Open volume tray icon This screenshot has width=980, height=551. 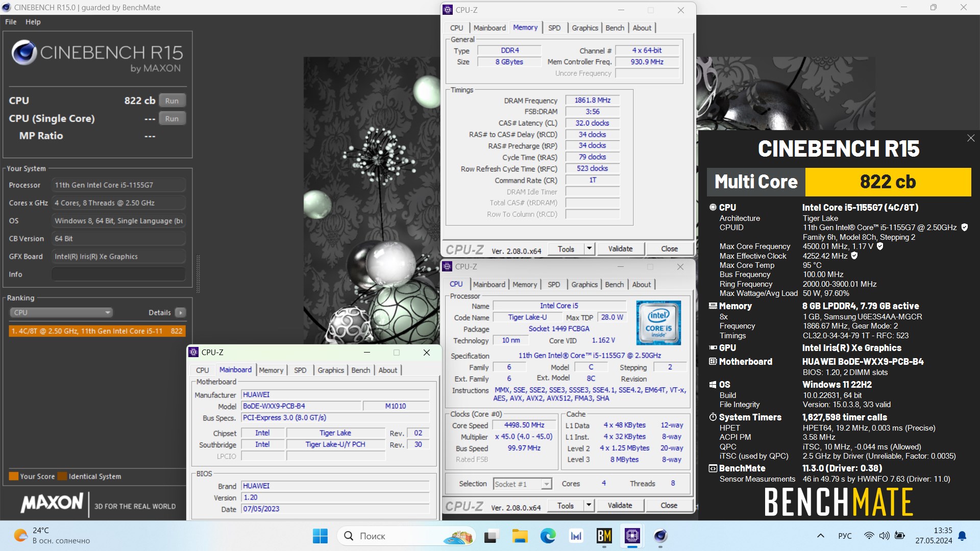coord(885,536)
